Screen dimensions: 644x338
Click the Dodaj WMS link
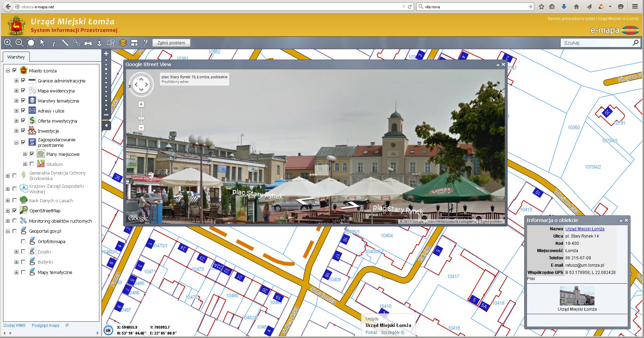(x=15, y=326)
